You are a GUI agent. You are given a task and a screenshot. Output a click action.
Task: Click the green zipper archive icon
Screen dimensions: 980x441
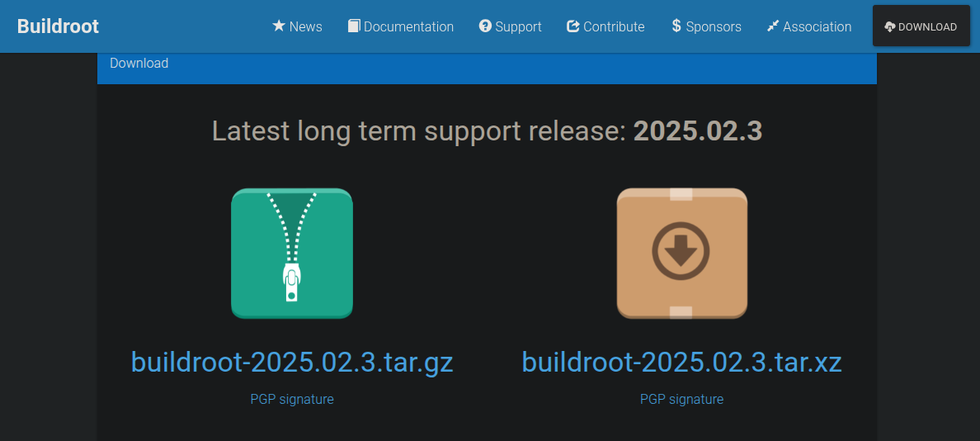292,254
